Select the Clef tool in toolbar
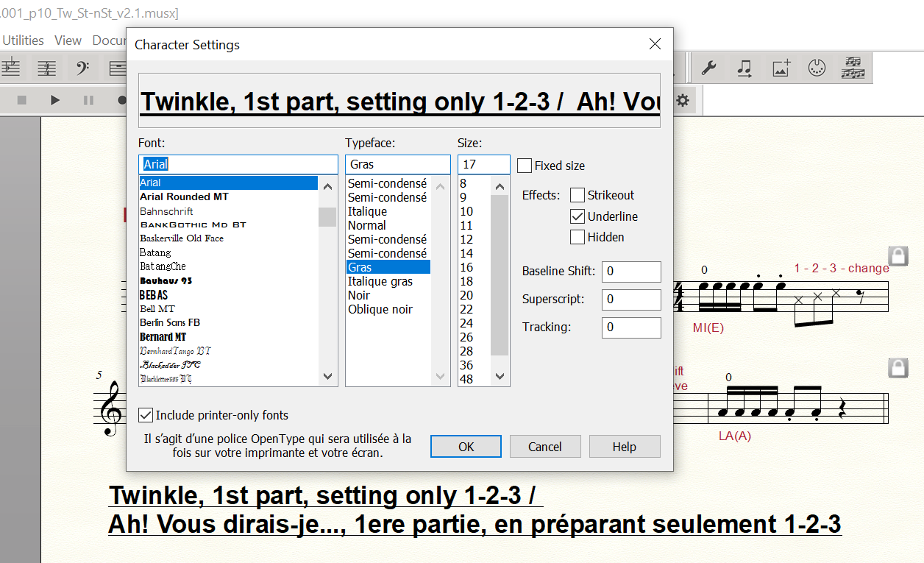The width and height of the screenshot is (924, 563). 82,68
